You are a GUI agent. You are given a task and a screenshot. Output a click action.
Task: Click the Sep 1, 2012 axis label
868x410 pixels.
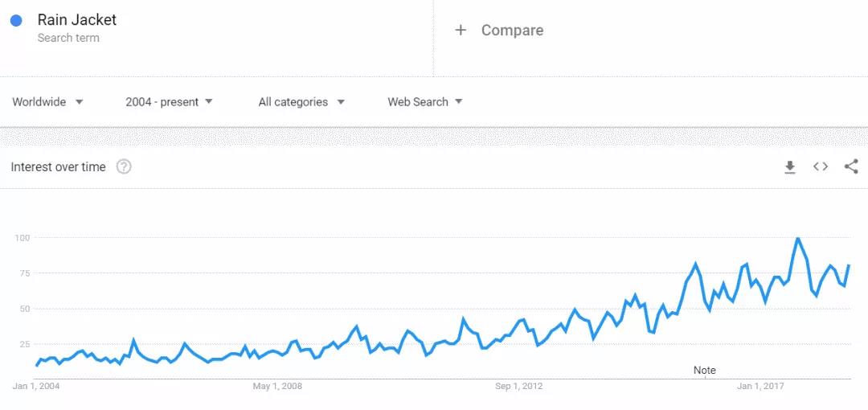[x=518, y=387]
